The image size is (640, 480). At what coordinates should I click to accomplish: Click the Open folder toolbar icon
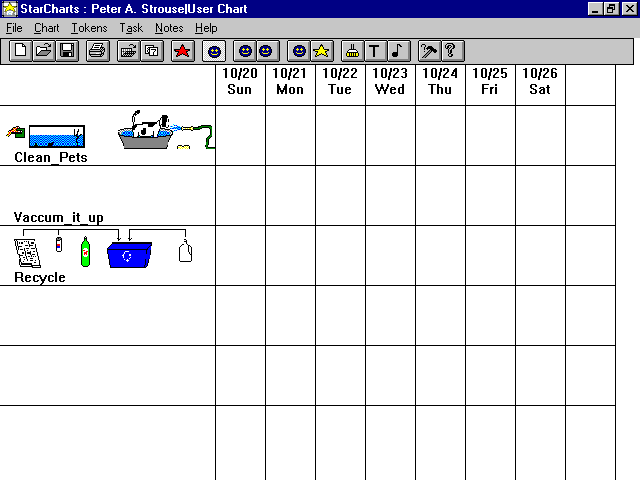point(43,50)
